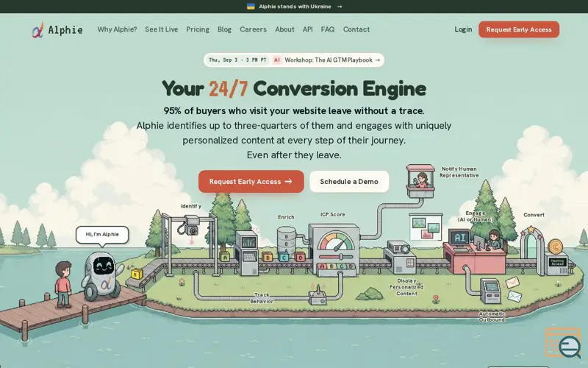Click the Schedule a Demo button
The height and width of the screenshot is (368, 588).
349,181
